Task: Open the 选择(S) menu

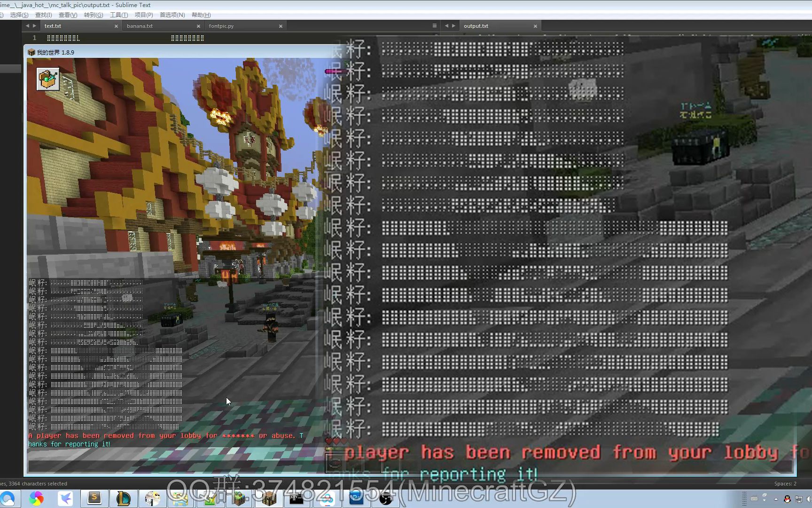Action: pyautogui.click(x=19, y=15)
